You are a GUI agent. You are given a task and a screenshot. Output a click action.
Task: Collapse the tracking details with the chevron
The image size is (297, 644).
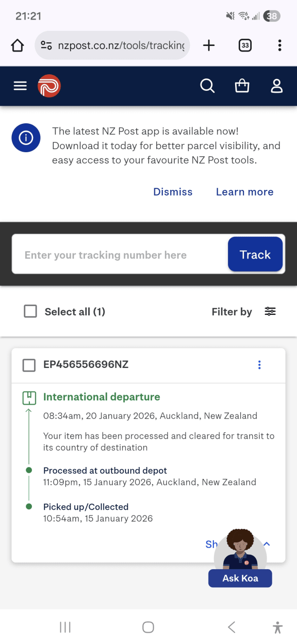point(267,544)
